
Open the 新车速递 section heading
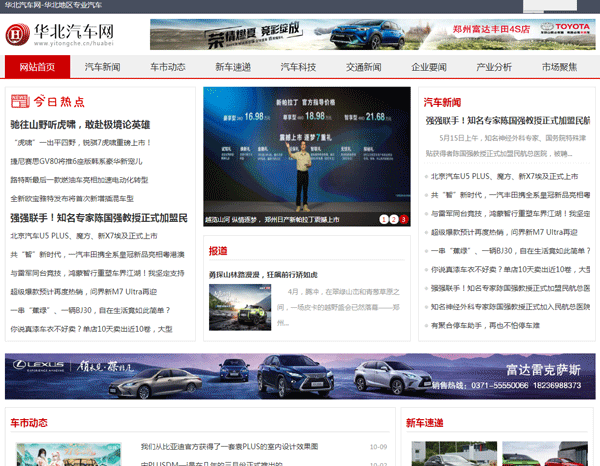pyautogui.click(x=425, y=423)
